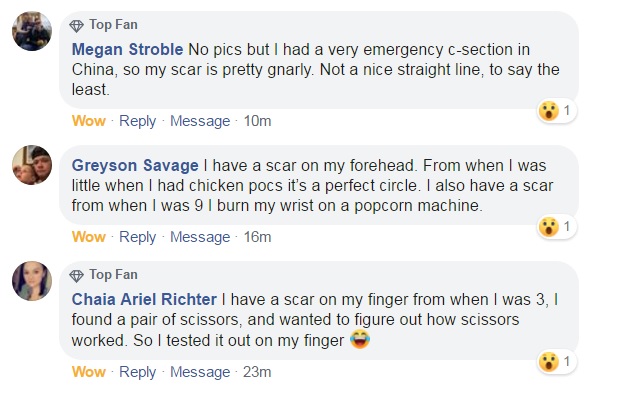Image resolution: width=619 pixels, height=393 pixels.
Task: Open the Megan Stroble name link
Action: coord(127,50)
